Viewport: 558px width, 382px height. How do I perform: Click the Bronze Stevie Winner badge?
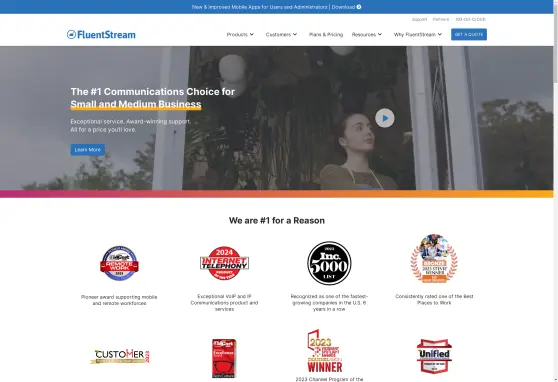[434, 258]
